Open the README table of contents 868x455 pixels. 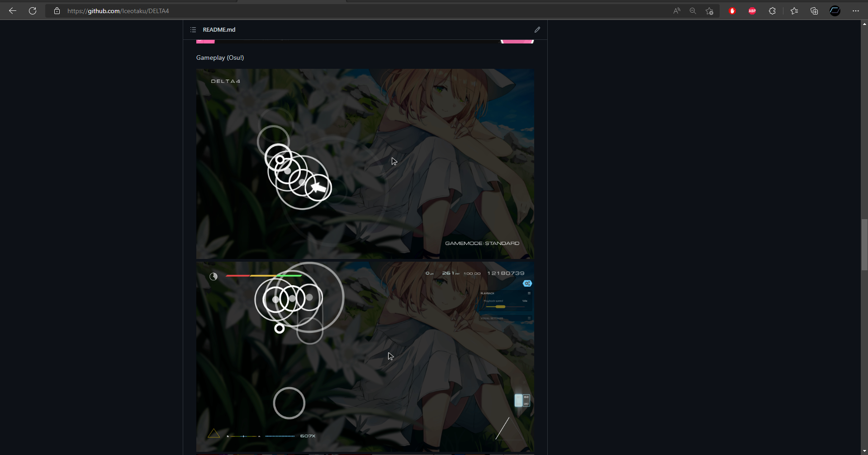click(193, 29)
